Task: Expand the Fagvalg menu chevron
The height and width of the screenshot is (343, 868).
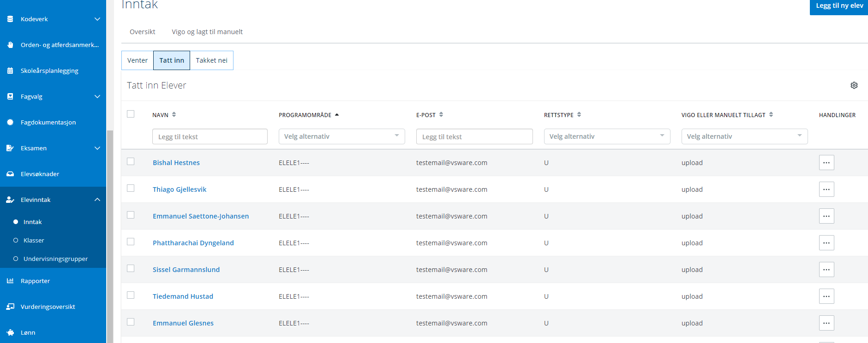Action: pos(97,96)
